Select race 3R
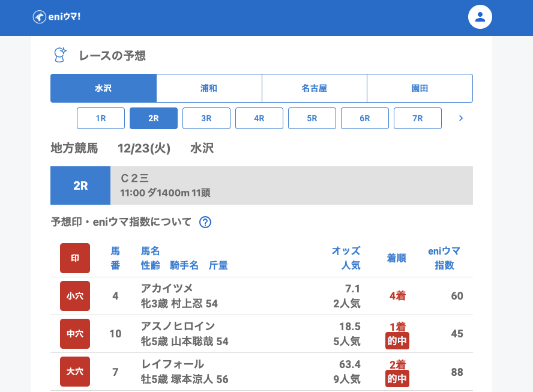Viewport: 533px width, 392px height. (x=206, y=118)
